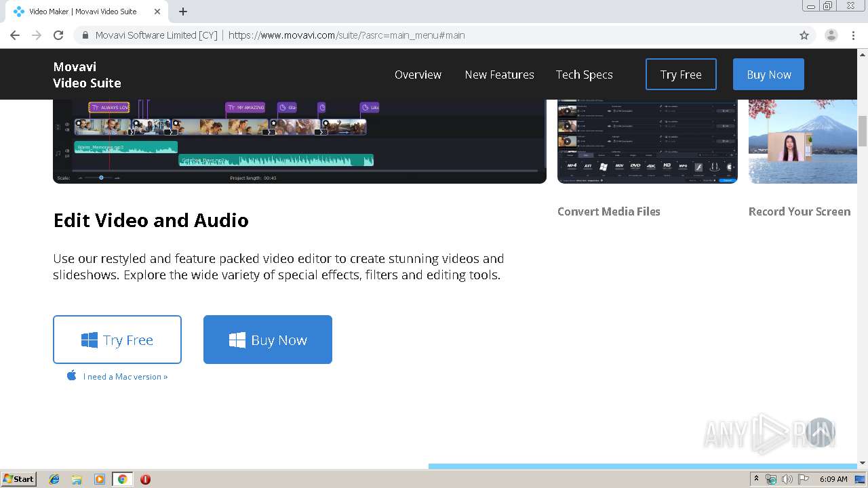Open a new browser tab
The image size is (868, 488).
coord(183,12)
